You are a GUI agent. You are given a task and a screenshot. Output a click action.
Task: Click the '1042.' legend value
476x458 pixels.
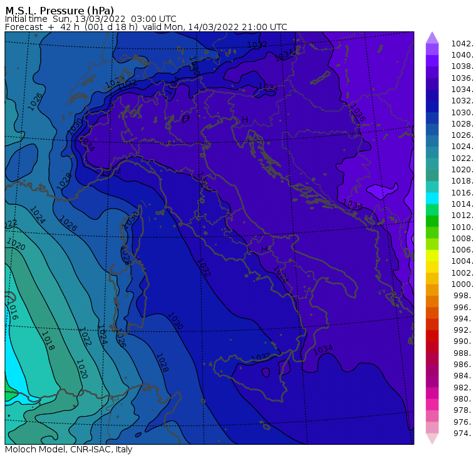(x=462, y=44)
